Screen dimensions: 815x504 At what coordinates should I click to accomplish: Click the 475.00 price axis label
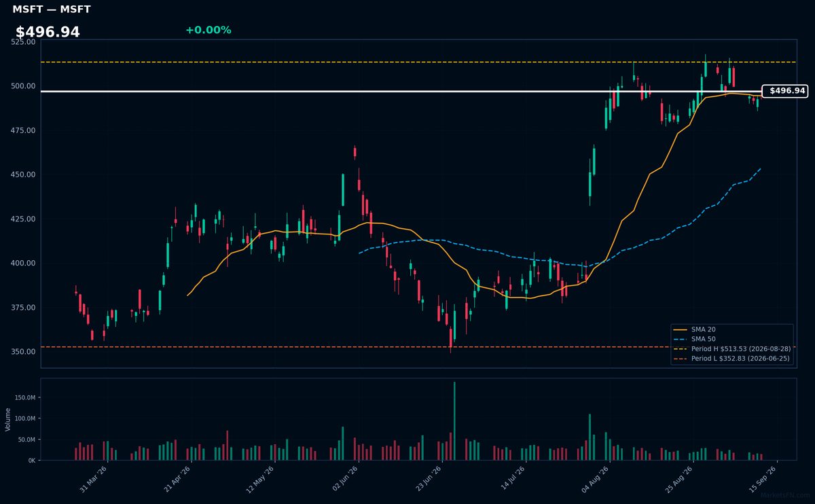tap(24, 130)
